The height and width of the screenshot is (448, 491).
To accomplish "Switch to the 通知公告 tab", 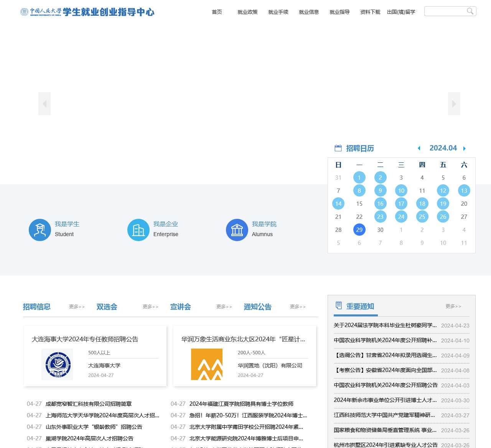I will click(x=257, y=307).
